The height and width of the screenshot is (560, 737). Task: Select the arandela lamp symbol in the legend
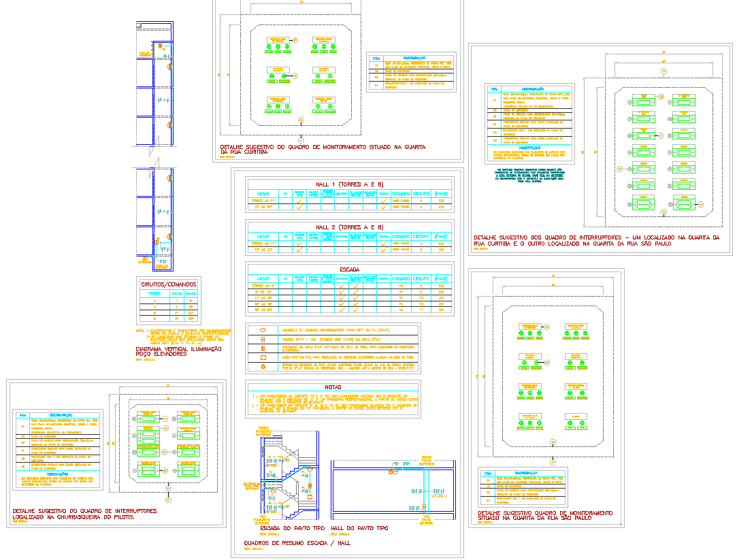pyautogui.click(x=262, y=329)
